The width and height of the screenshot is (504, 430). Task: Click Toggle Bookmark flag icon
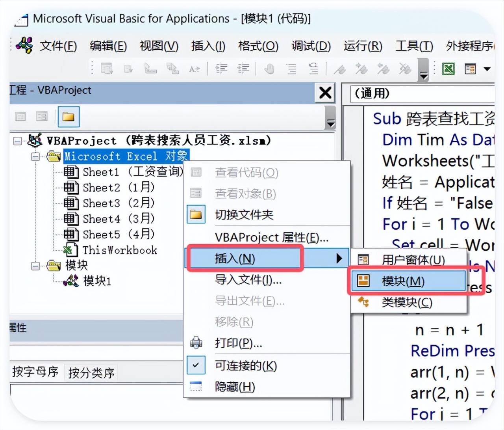click(340, 69)
